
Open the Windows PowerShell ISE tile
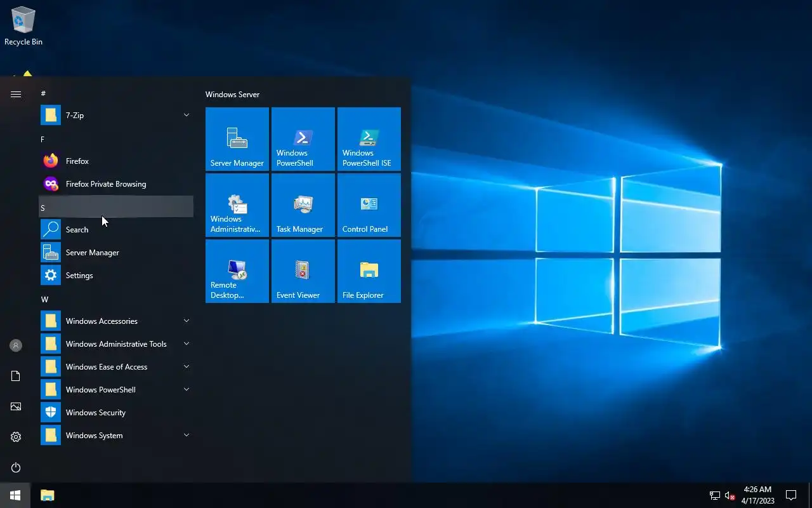[369, 139]
